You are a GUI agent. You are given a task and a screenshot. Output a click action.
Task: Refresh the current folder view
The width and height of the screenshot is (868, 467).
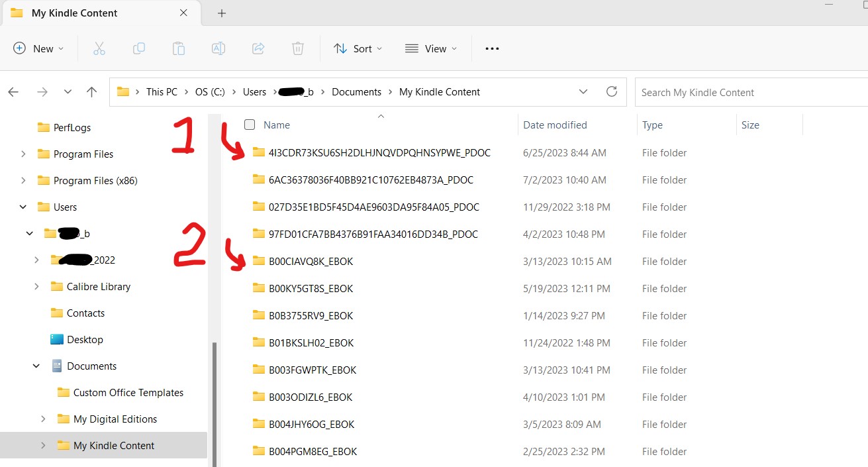612,92
